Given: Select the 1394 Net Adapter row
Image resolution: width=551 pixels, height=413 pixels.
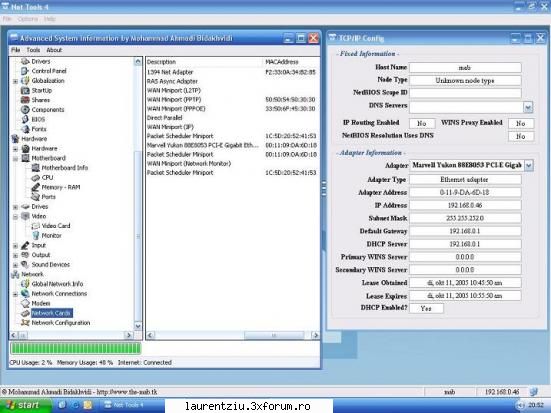Looking at the screenshot, I should 232,72.
